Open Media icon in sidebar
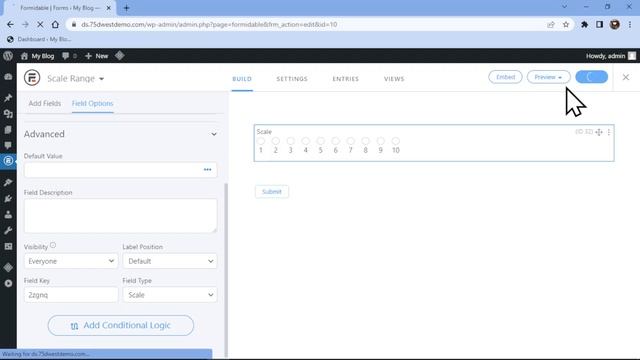The image size is (640, 360). 8,114
